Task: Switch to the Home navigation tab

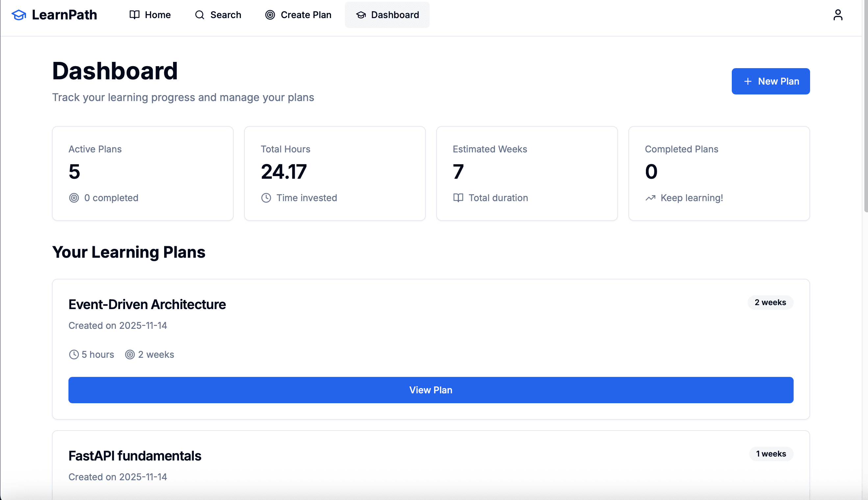Action: 150,15
